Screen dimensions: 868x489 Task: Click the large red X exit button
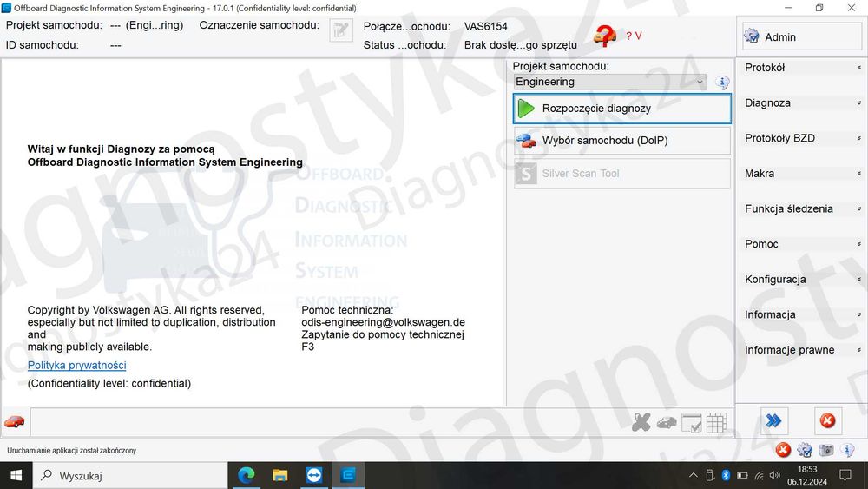point(827,421)
